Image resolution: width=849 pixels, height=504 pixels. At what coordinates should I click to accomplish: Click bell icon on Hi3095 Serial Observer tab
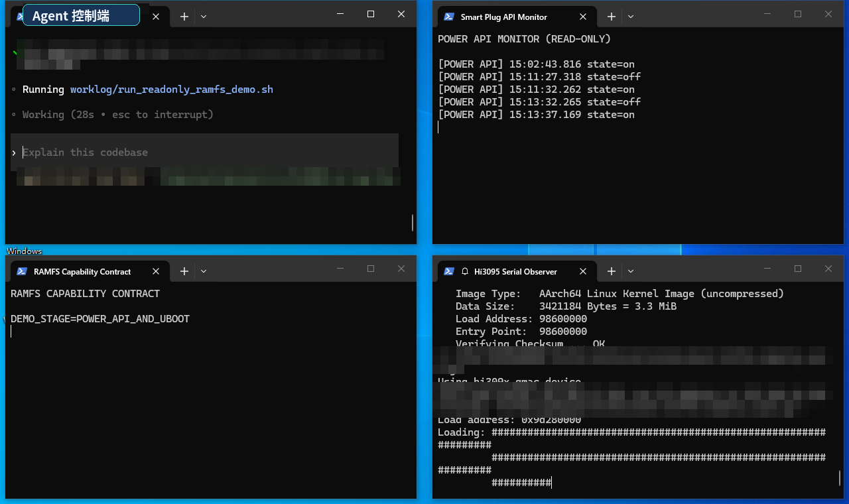(465, 271)
